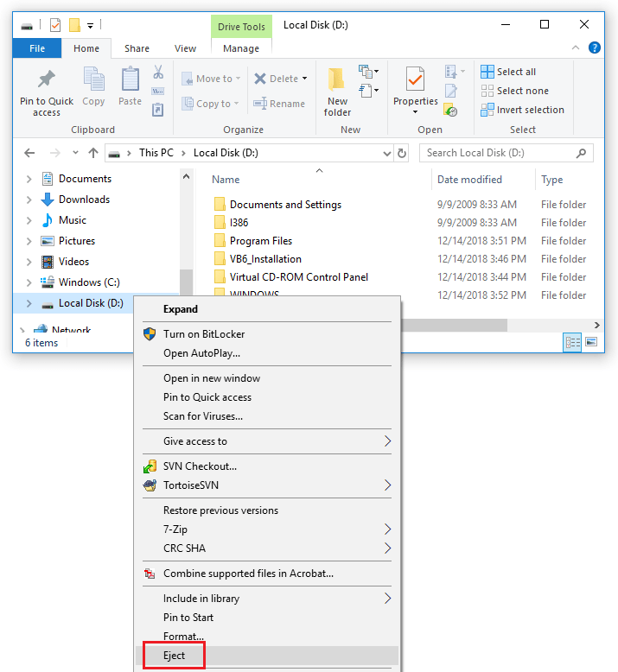Click the quick access toolbar New folder icon
Image resolution: width=618 pixels, height=672 pixels.
[74, 25]
